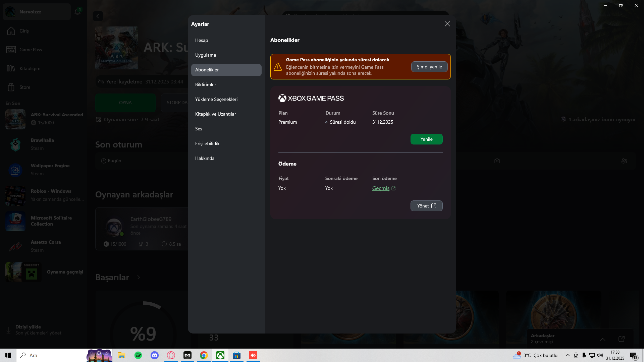The image size is (644, 362).
Task: Go to Yükleme Seçenekleri settings
Action: (x=226, y=99)
